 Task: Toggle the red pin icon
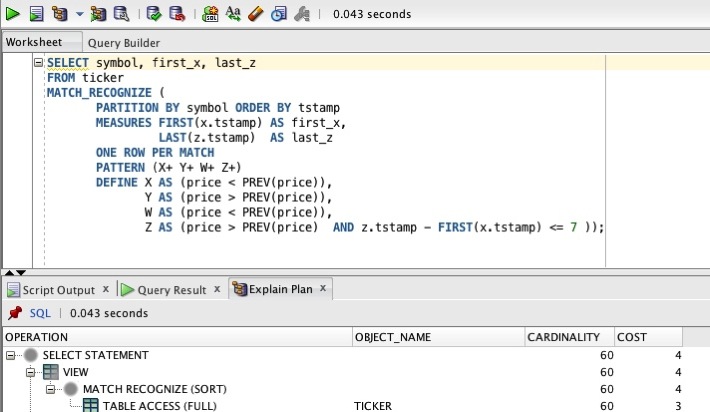coord(15,313)
